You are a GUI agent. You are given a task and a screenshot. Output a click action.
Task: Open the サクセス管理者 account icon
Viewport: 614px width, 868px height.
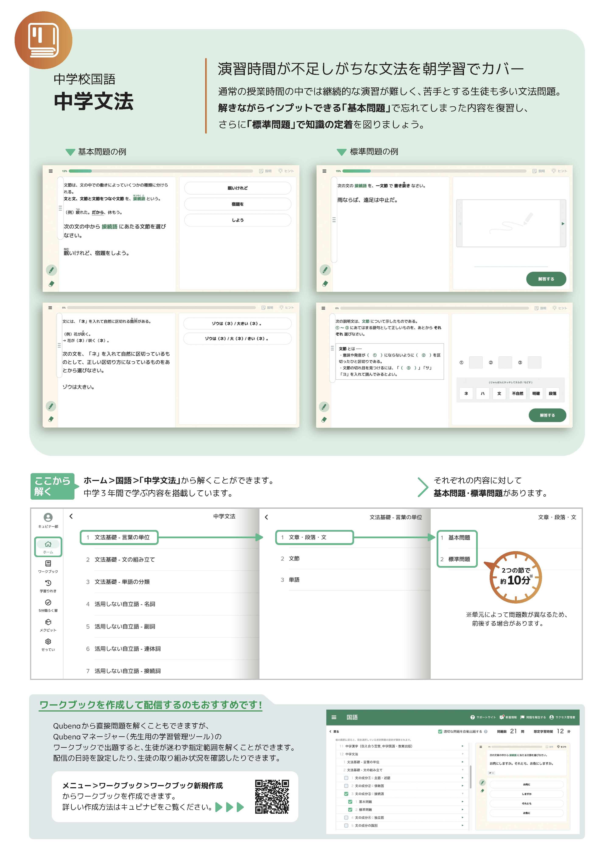tap(552, 717)
